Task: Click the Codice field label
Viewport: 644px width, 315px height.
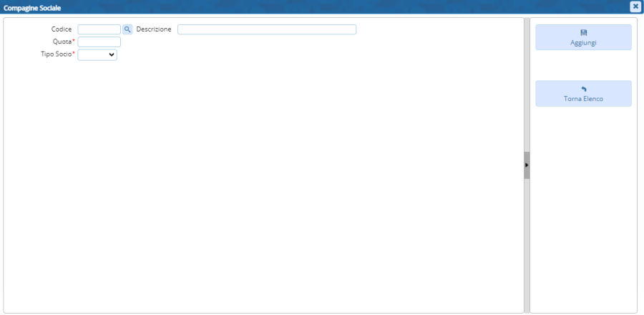Action: coord(62,29)
